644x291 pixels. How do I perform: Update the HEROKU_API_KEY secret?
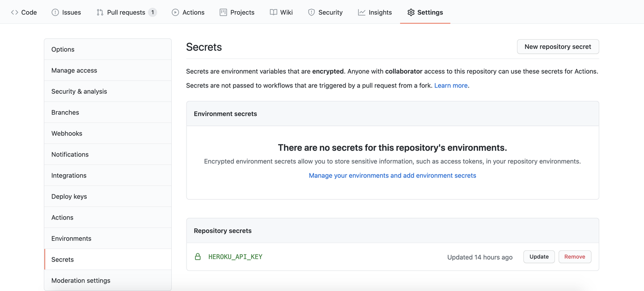pyautogui.click(x=539, y=257)
